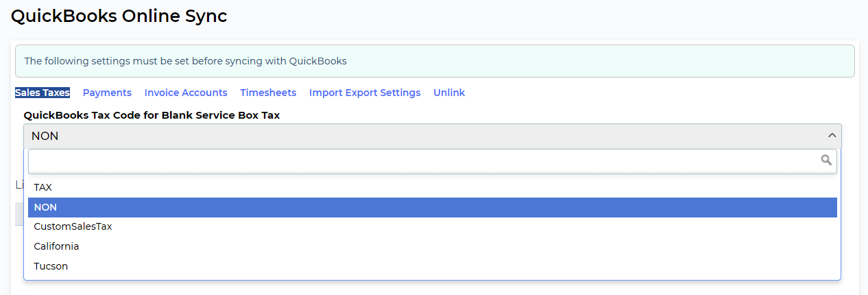Click the QuickBooks Tax Code label

(152, 115)
